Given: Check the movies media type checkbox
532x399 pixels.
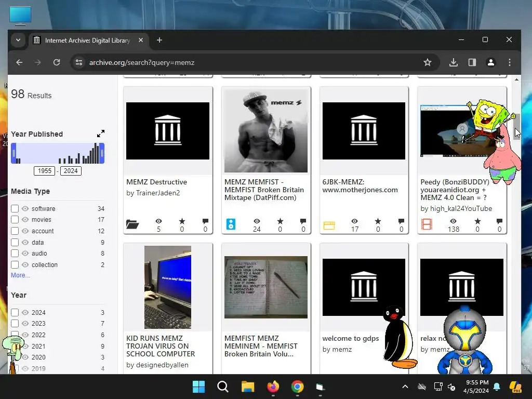Looking at the screenshot, I should (x=15, y=220).
